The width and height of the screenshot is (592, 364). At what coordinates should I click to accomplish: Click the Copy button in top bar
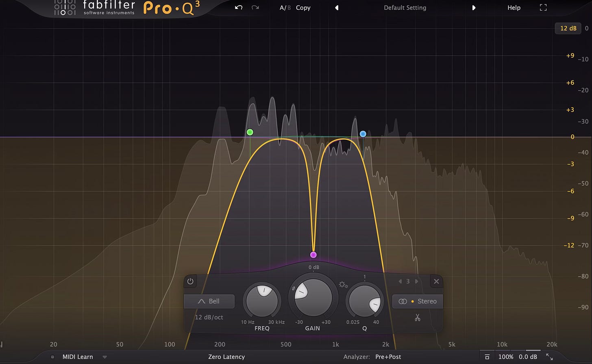(x=303, y=8)
